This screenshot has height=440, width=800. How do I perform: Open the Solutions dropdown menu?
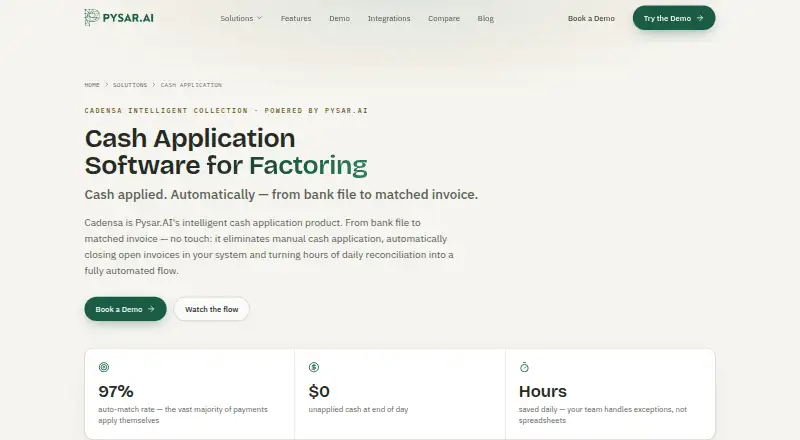tap(241, 18)
